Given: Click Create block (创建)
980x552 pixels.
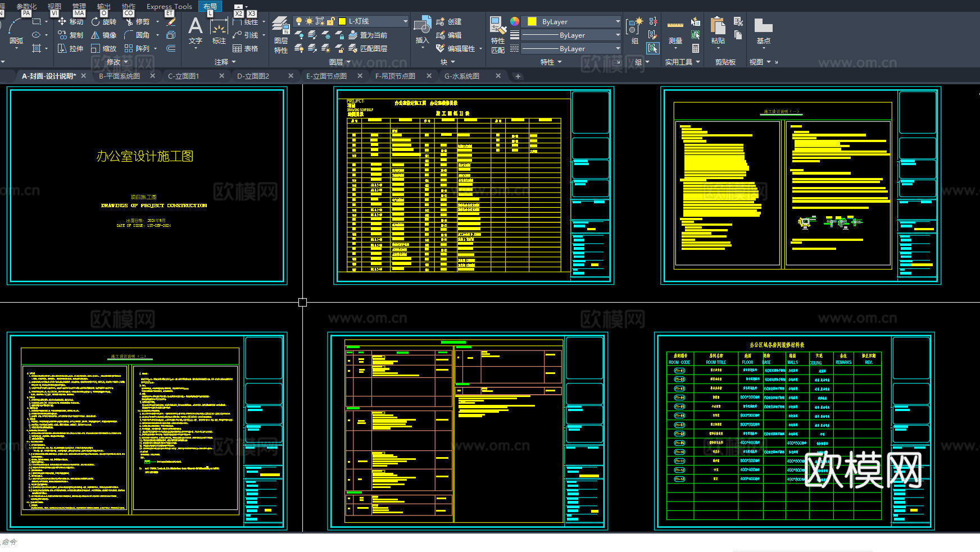Looking at the screenshot, I should tap(449, 21).
